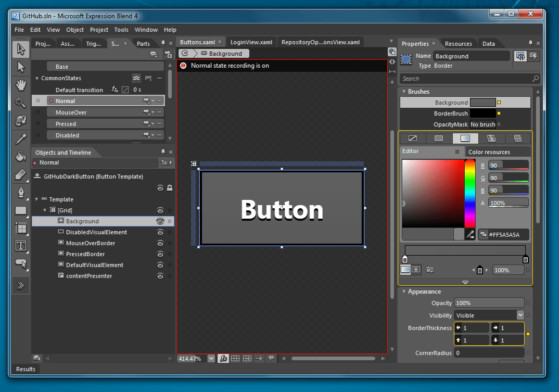The image size is (559, 392).
Task: Select the Zoom magnifier tool
Action: 21,103
